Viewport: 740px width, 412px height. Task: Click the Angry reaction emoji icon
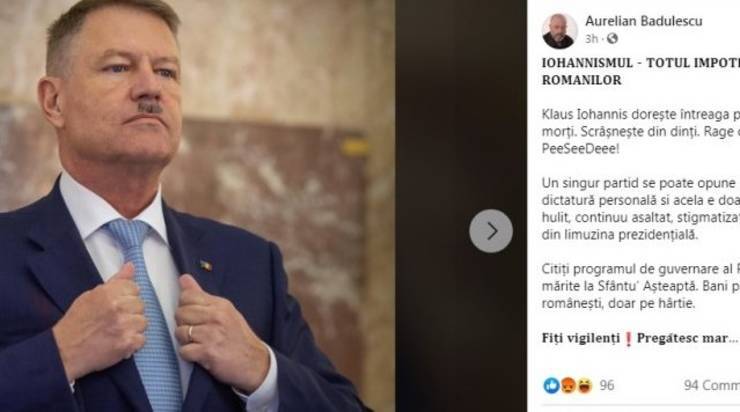click(x=568, y=386)
